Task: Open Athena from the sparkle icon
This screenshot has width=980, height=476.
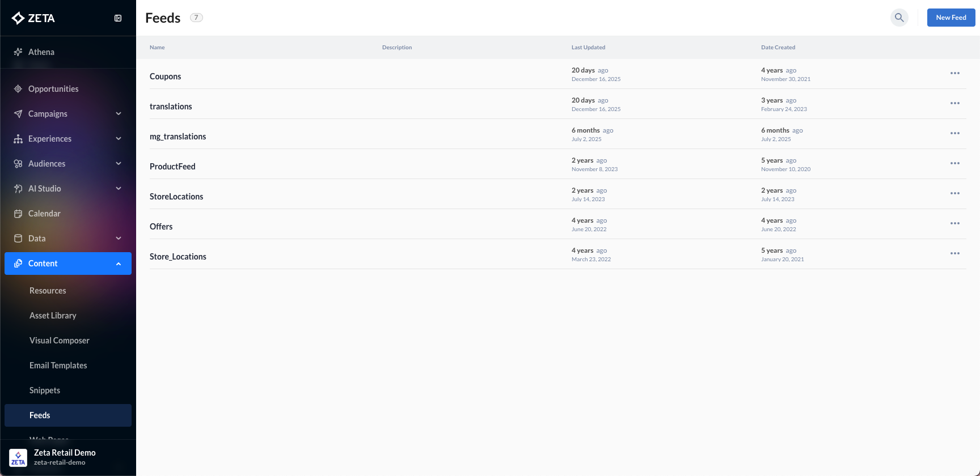Action: pyautogui.click(x=18, y=52)
